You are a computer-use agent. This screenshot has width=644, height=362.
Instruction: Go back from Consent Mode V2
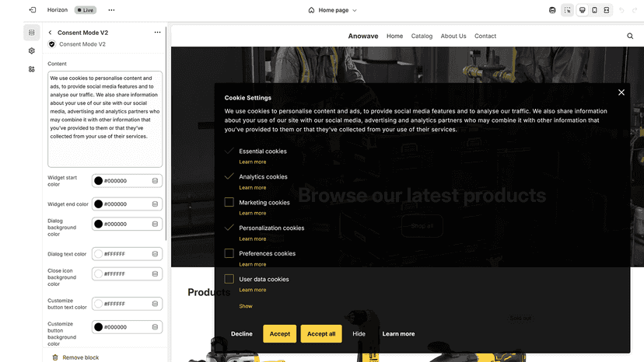click(50, 33)
